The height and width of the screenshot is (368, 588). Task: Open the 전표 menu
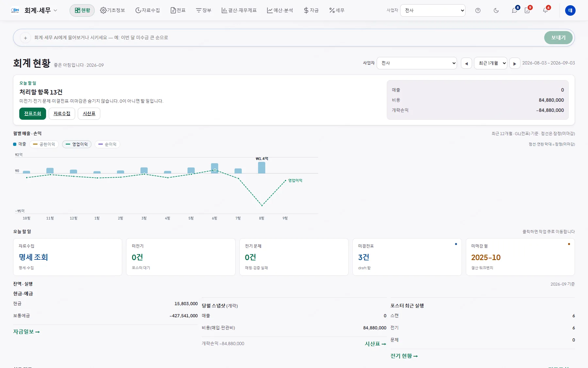(x=178, y=10)
